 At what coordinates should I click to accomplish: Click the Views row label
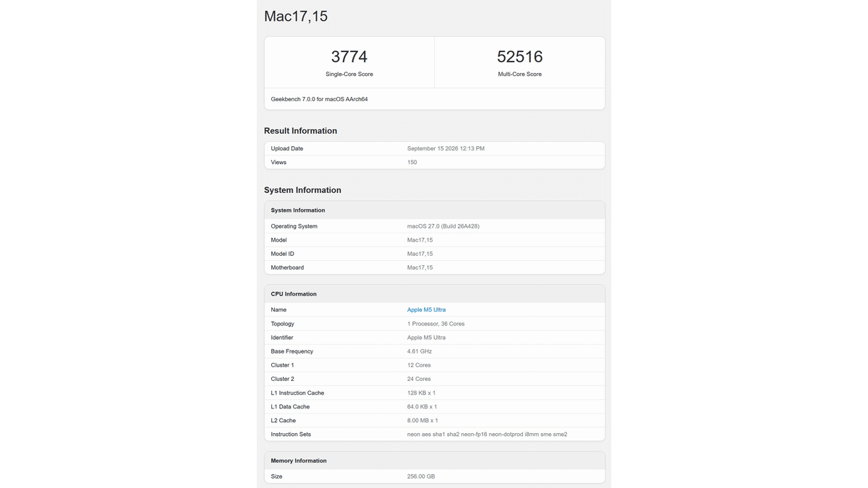coord(278,162)
